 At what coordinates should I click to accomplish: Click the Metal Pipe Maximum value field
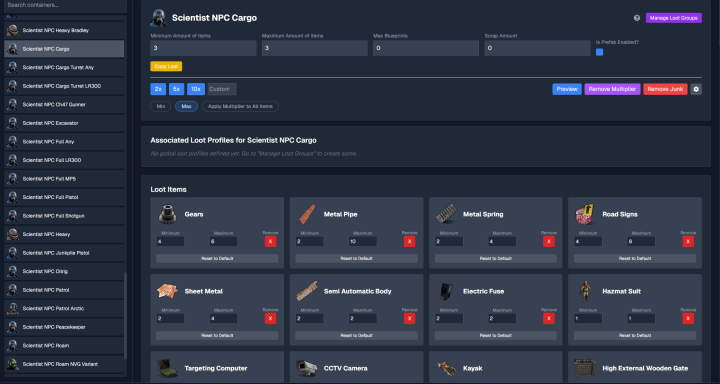(362, 242)
